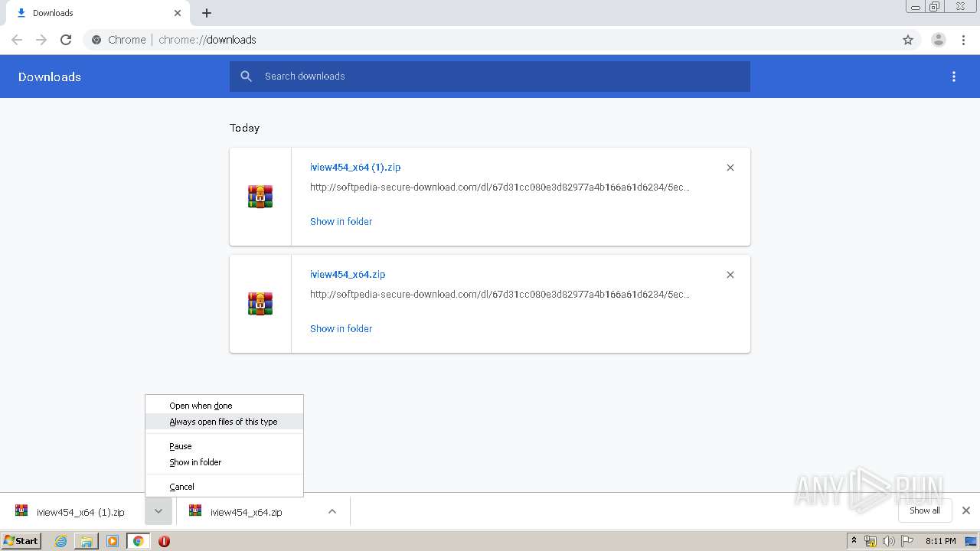
Task: Click Chrome icon in taskbar
Action: tap(139, 541)
